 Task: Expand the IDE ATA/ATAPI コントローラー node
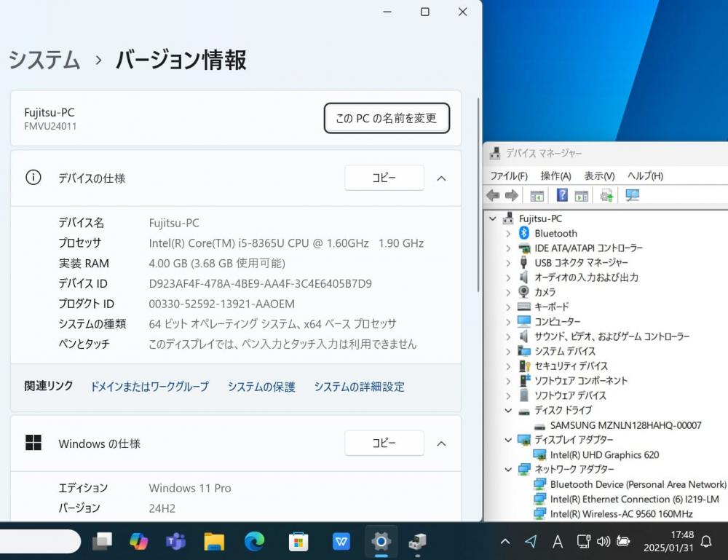coord(508,248)
